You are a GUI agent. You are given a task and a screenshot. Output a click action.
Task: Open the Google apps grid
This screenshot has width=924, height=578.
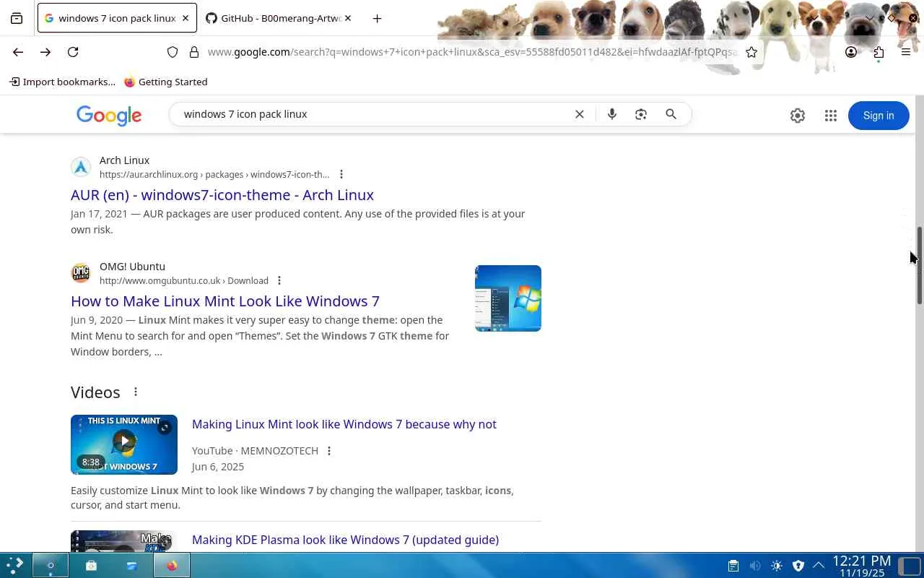(831, 116)
